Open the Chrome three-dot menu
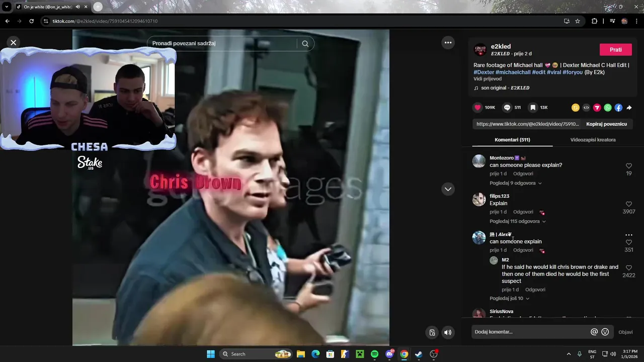 (636, 21)
